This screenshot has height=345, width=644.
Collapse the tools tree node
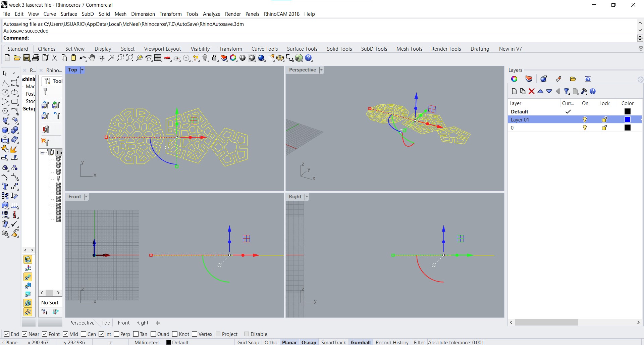point(43,152)
